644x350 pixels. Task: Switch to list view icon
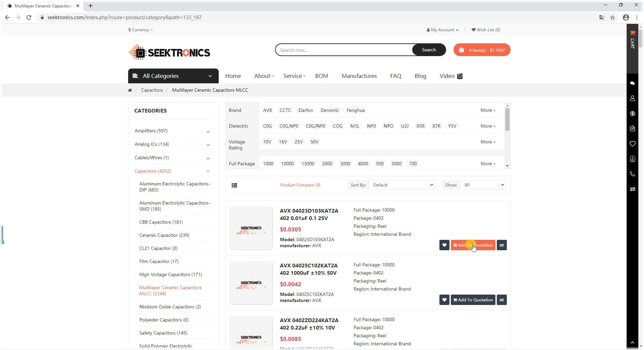[x=234, y=185]
